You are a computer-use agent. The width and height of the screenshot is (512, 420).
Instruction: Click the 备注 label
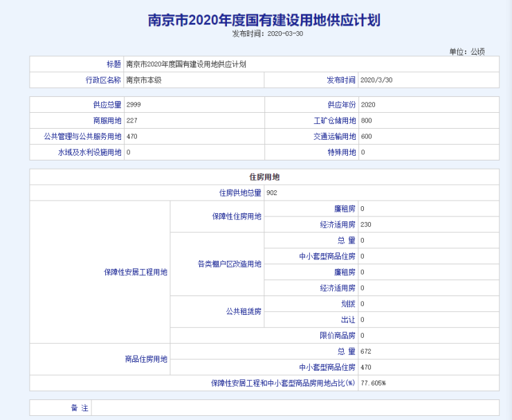tap(80, 408)
